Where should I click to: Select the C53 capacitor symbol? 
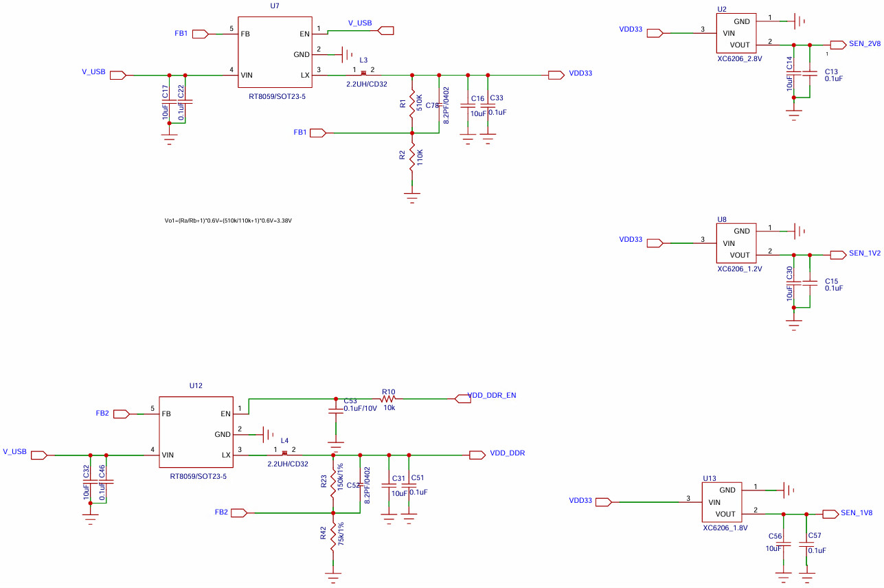335,409
